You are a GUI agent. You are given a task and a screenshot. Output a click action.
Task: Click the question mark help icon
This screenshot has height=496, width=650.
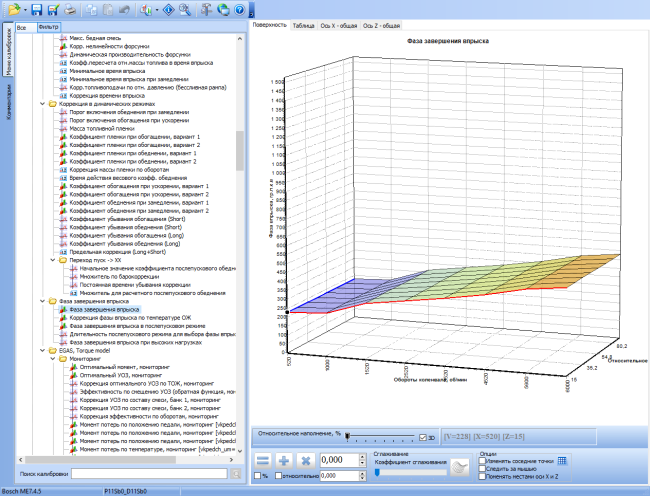coord(239,10)
